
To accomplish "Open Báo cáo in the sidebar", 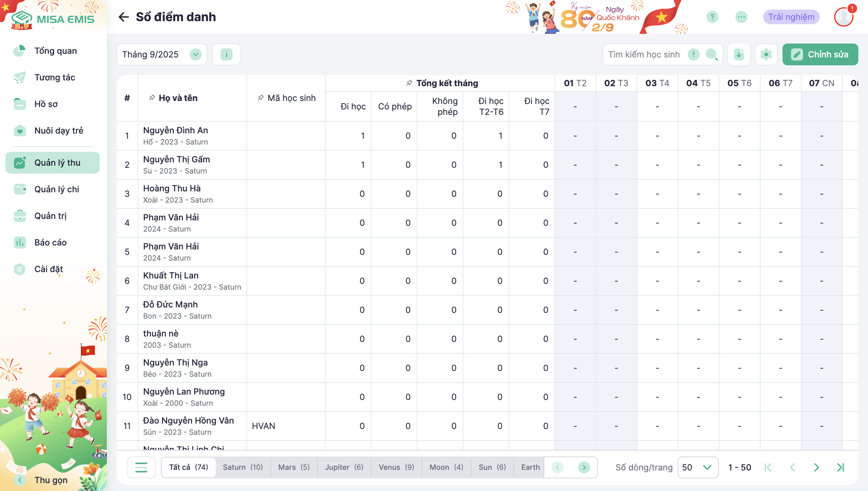I will (x=50, y=242).
